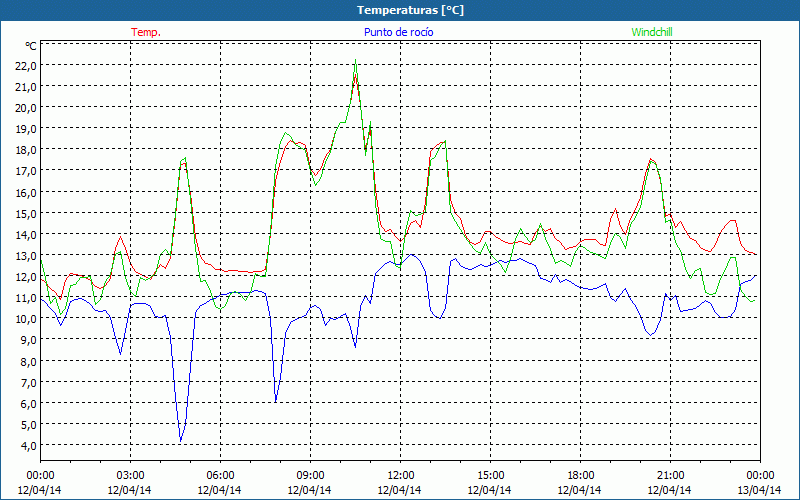Click the red Temp. legend label
800x500 pixels.
click(x=146, y=32)
